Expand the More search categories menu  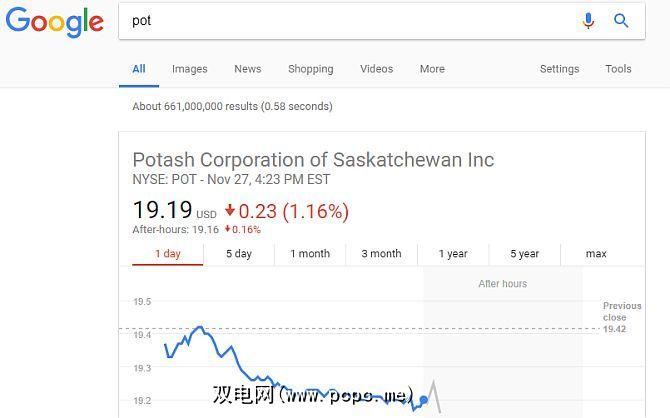point(432,69)
